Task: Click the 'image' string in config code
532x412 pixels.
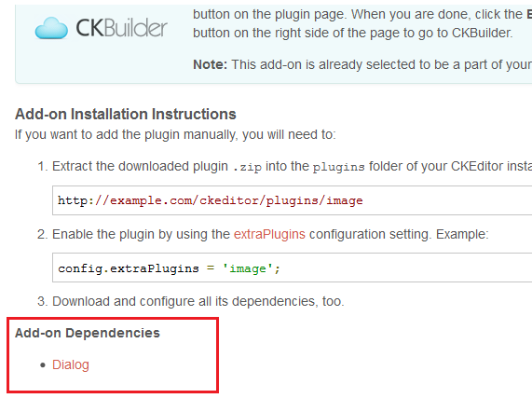Action: point(248,268)
